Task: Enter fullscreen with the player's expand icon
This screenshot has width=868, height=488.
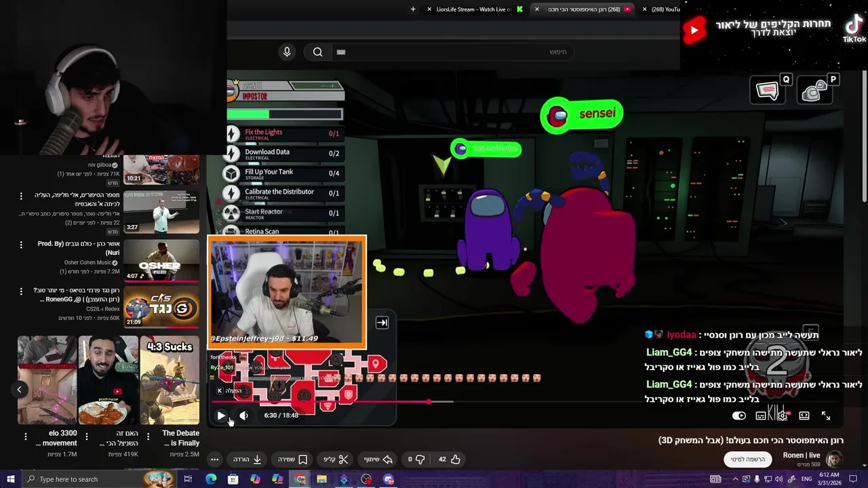Action: pyautogui.click(x=826, y=415)
